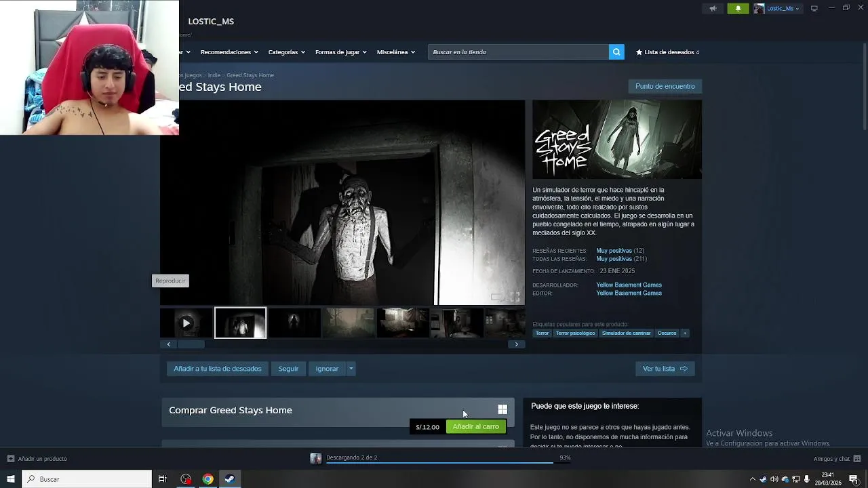Expand the Miscelánea menu

395,52
